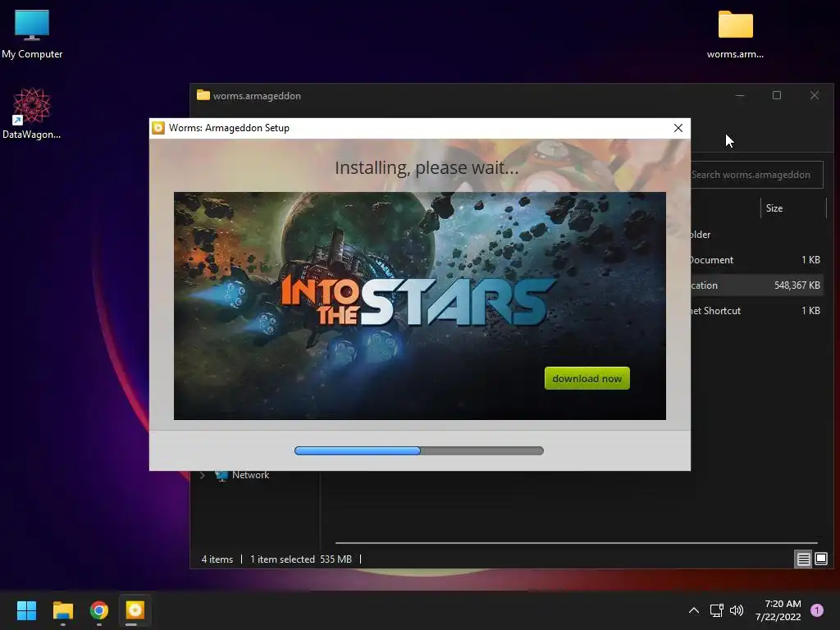The height and width of the screenshot is (630, 840).
Task: Switch to large icons view in Explorer
Action: coord(820,559)
